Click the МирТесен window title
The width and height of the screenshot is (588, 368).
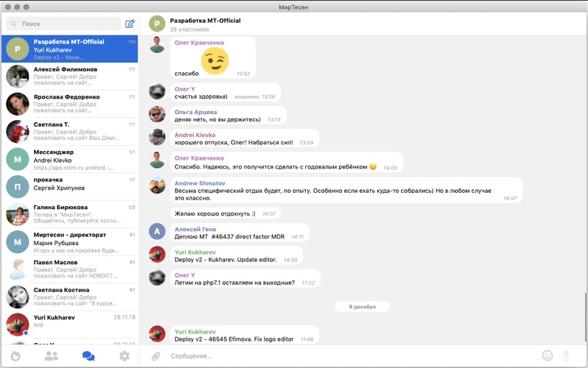[x=293, y=7]
